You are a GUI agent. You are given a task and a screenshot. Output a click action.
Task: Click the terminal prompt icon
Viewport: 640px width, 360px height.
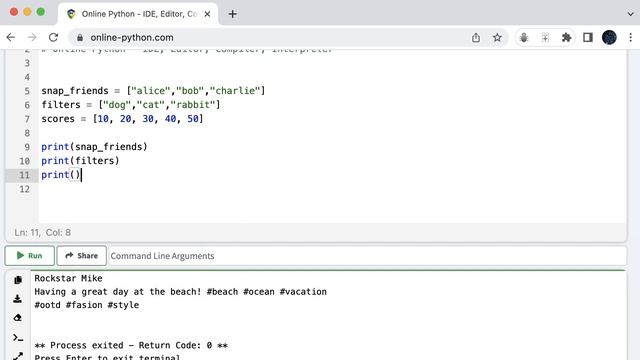18,338
